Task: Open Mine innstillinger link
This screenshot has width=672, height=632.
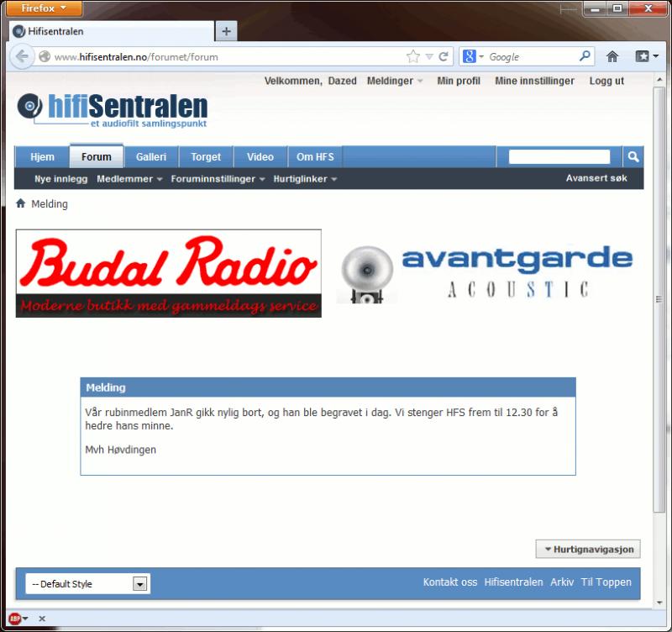Action: coord(534,81)
